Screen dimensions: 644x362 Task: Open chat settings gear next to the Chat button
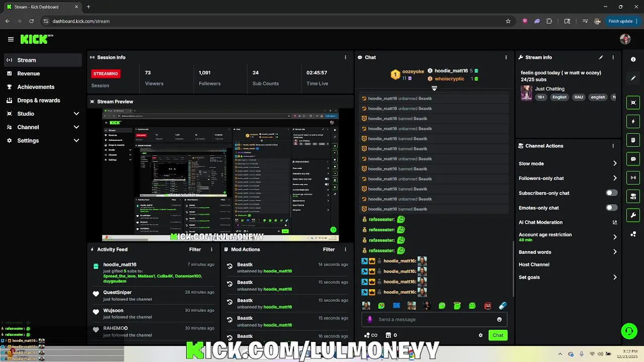point(480,335)
